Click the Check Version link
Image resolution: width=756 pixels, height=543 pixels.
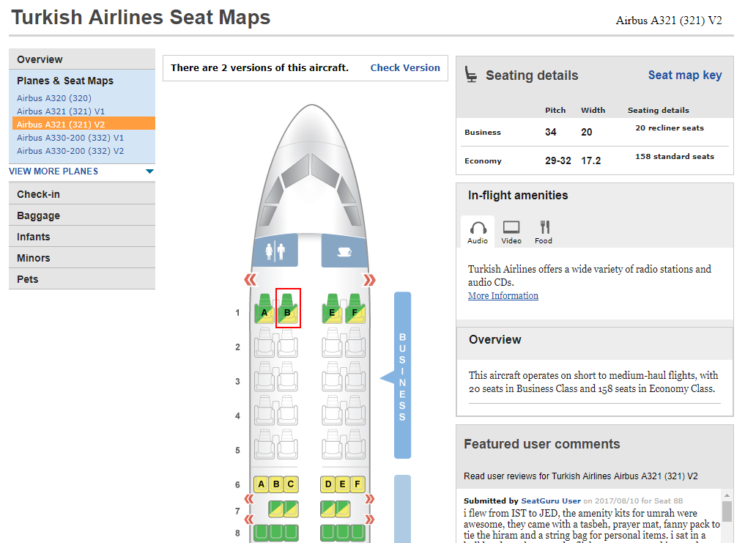[x=405, y=68]
